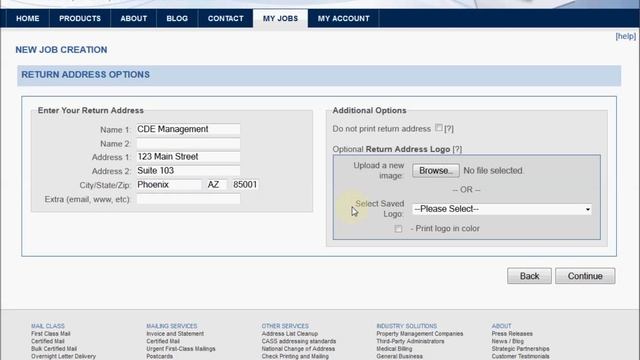Open the Customer Testimonials footer link
640x360 pixels.
(x=520, y=356)
